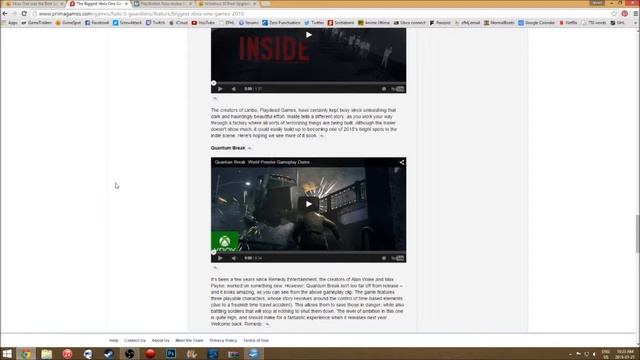Click the red extension icon beside star
The width and height of the screenshot is (640, 360).
pyautogui.click(x=624, y=13)
